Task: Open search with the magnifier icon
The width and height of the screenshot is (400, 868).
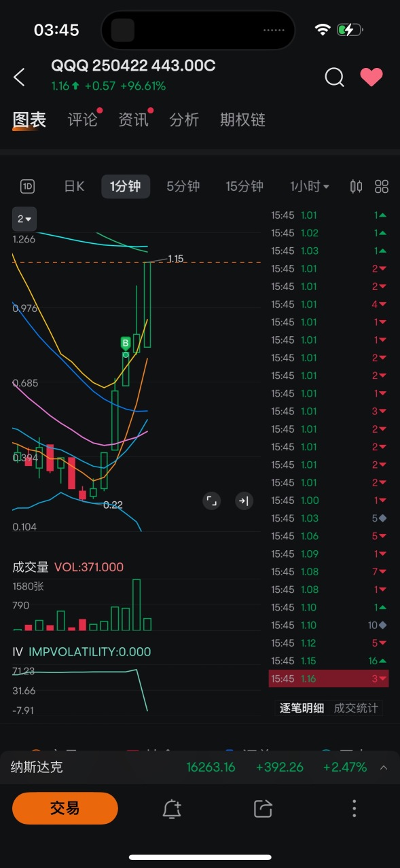Action: (x=334, y=77)
